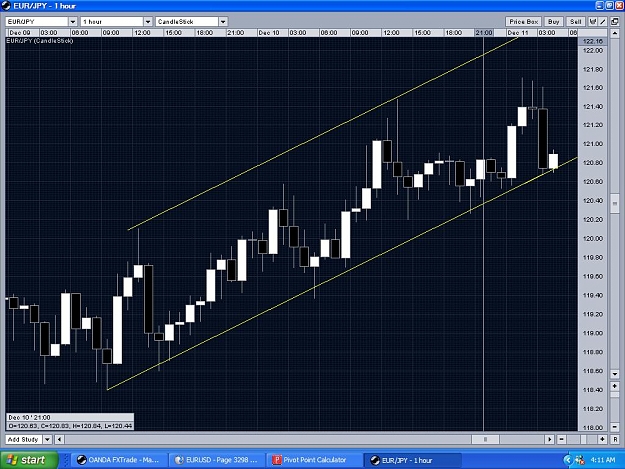Click the 4:11 AM taskbar clock

pyautogui.click(x=603, y=460)
